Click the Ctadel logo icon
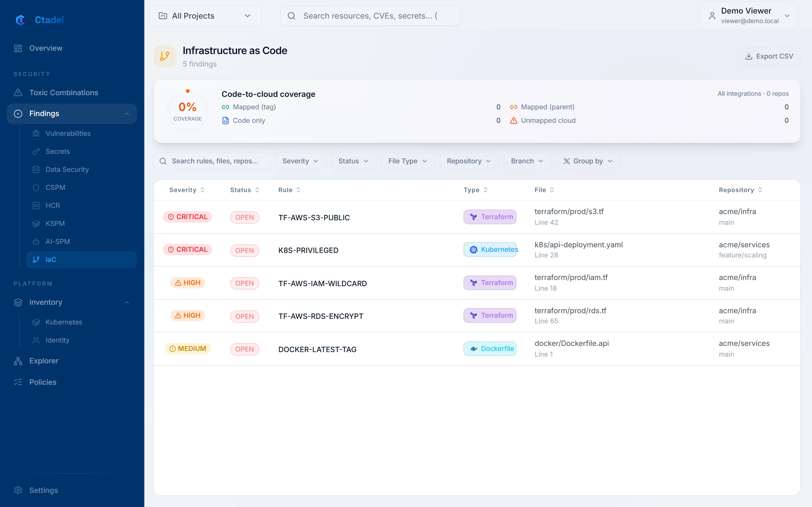This screenshot has width=812, height=507. pos(21,20)
